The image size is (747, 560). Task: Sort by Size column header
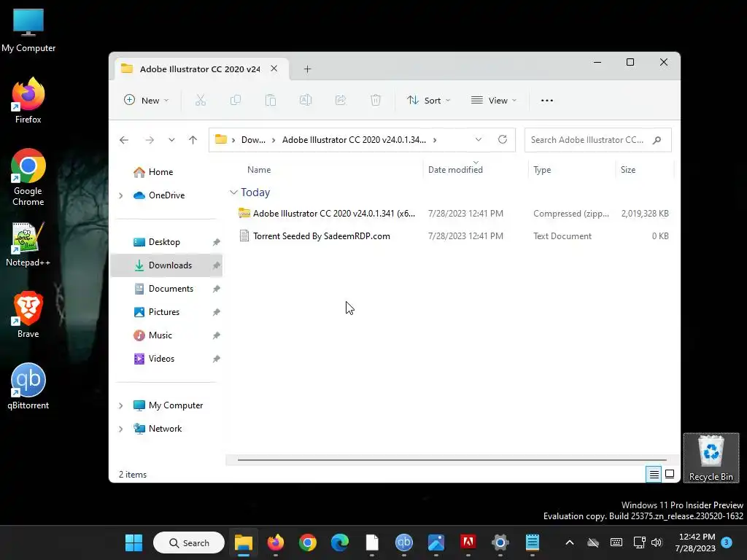628,169
